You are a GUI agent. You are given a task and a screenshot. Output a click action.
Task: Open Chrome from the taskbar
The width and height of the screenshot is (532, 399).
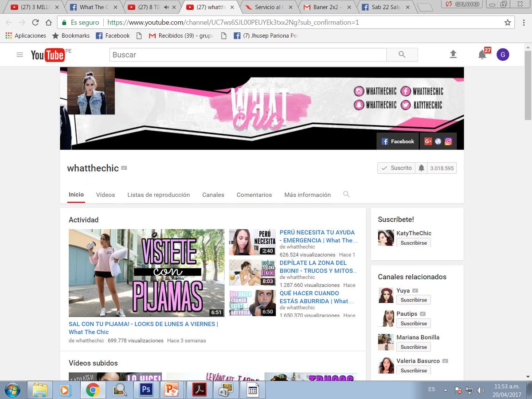92,390
